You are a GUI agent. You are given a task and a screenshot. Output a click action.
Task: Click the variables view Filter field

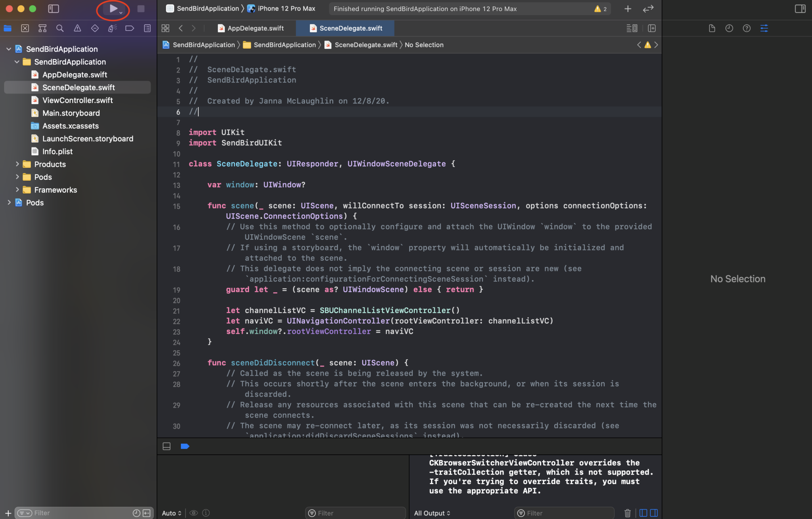click(x=356, y=513)
